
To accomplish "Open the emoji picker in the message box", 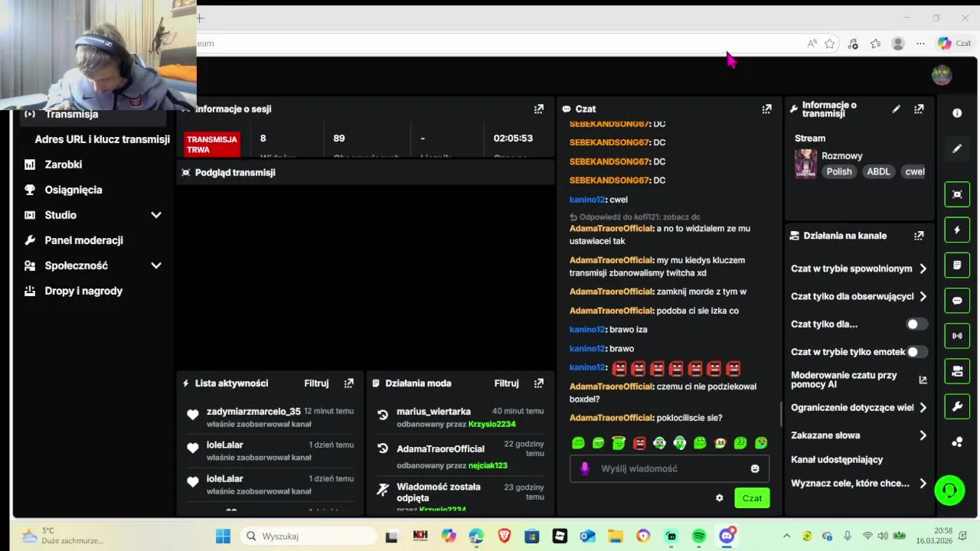I will pos(755,468).
